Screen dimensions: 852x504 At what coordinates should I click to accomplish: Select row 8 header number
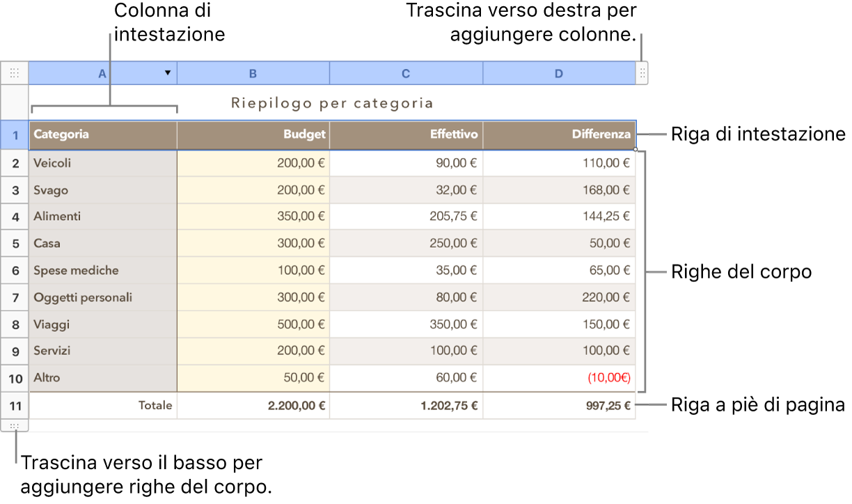point(15,324)
